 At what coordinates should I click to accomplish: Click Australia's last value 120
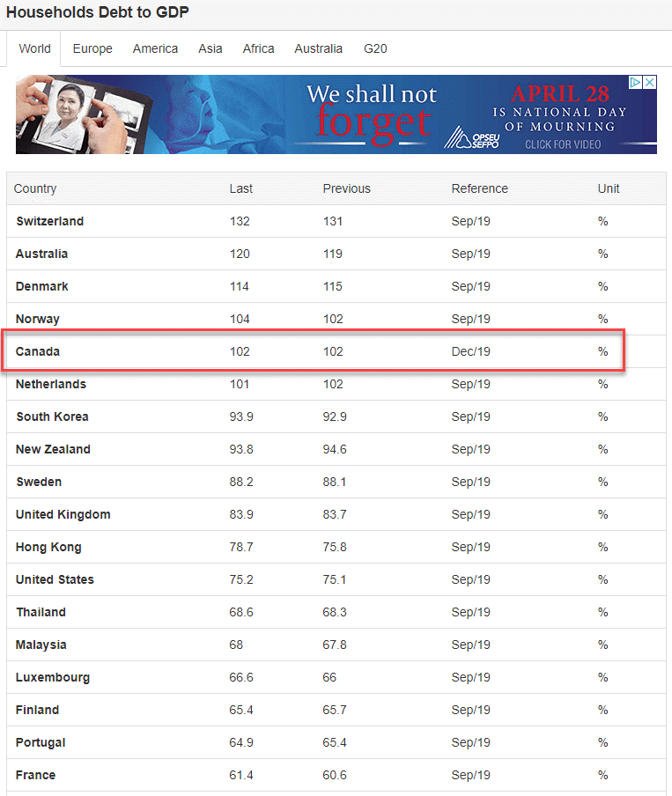coord(240,254)
